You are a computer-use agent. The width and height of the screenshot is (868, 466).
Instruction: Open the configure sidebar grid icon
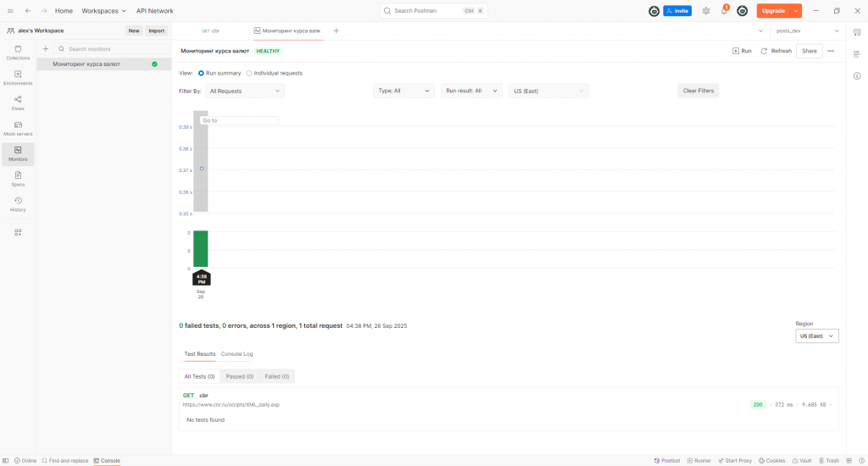pos(18,232)
